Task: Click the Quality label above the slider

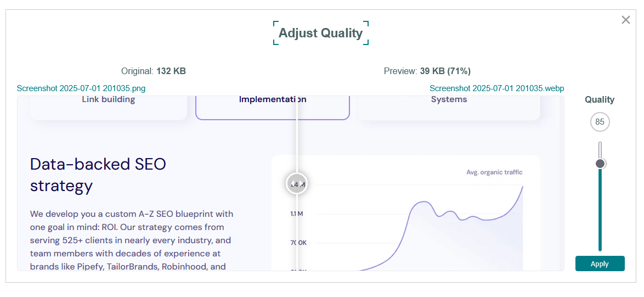Action: (x=600, y=99)
